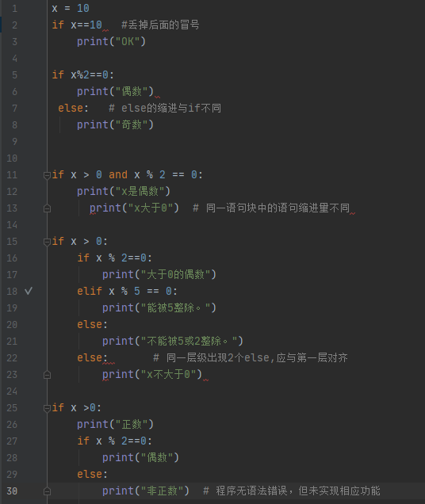Click the underlined 'else:' on line 22
Viewport: 425px width, 504px height.
pos(92,357)
